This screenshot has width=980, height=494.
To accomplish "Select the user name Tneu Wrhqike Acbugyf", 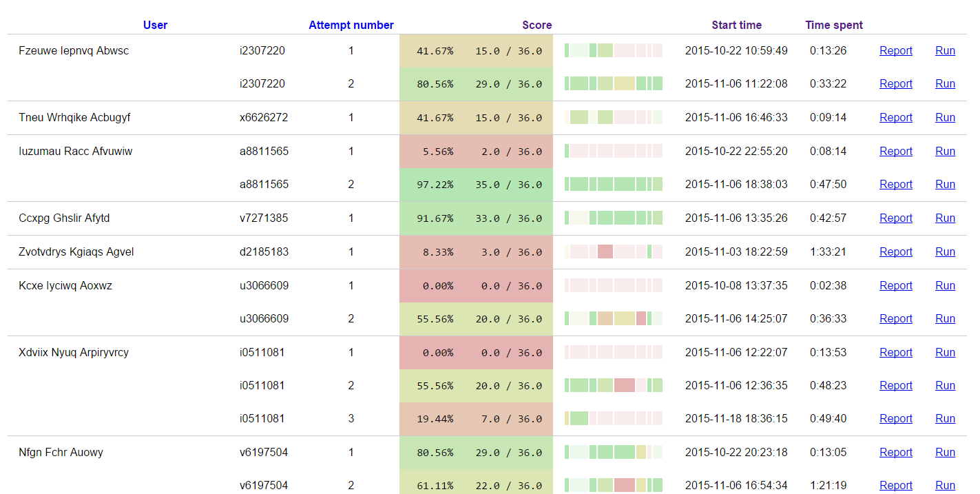I will (x=74, y=118).
